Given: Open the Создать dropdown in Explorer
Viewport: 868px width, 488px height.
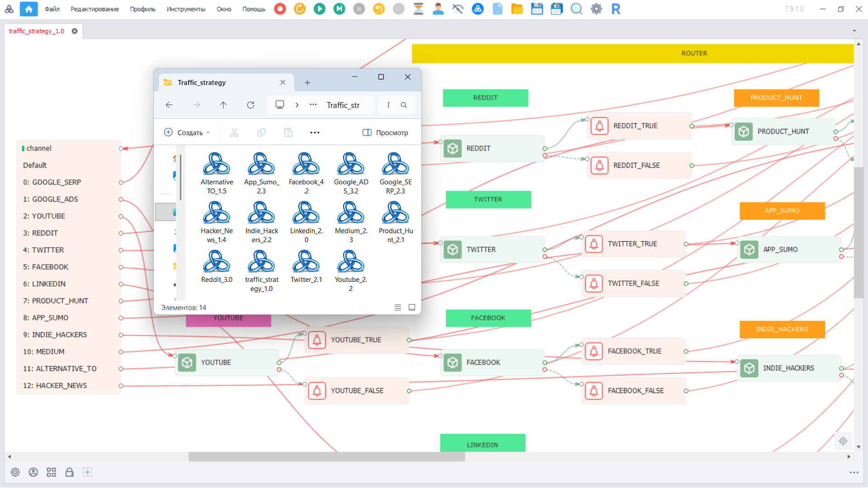Looking at the screenshot, I should click(187, 132).
